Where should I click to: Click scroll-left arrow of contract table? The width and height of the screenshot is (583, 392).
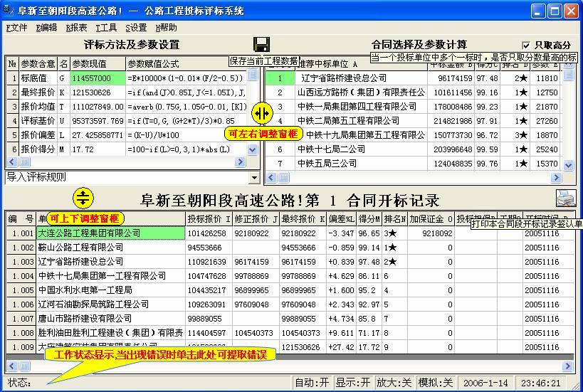271,178
